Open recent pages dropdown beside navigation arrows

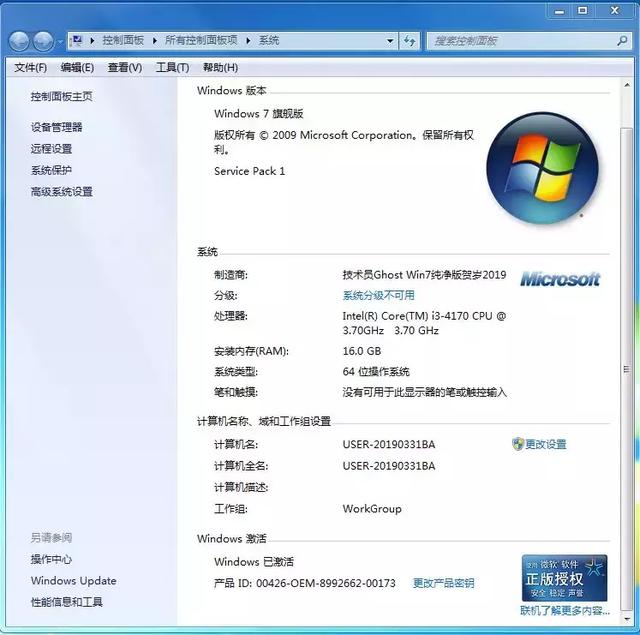coord(60,42)
